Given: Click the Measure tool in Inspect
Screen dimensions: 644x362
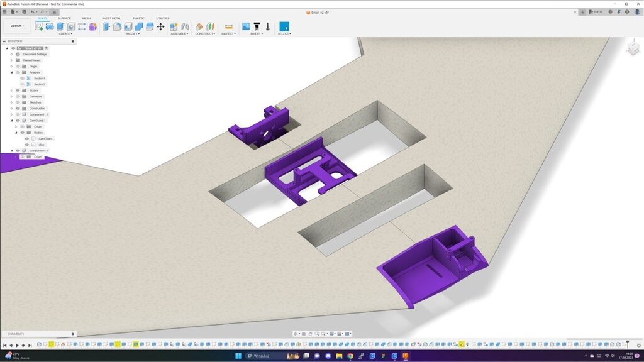Looking at the screenshot, I should (228, 26).
